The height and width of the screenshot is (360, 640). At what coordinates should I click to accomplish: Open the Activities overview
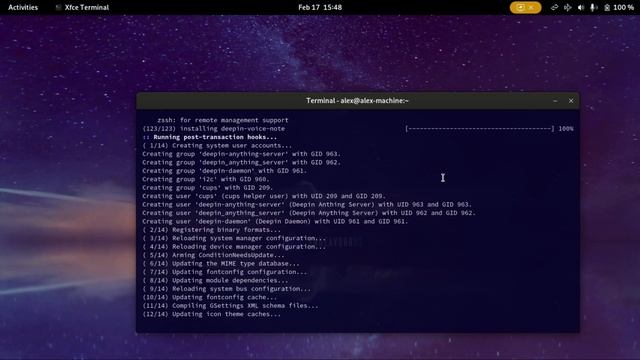[23, 7]
